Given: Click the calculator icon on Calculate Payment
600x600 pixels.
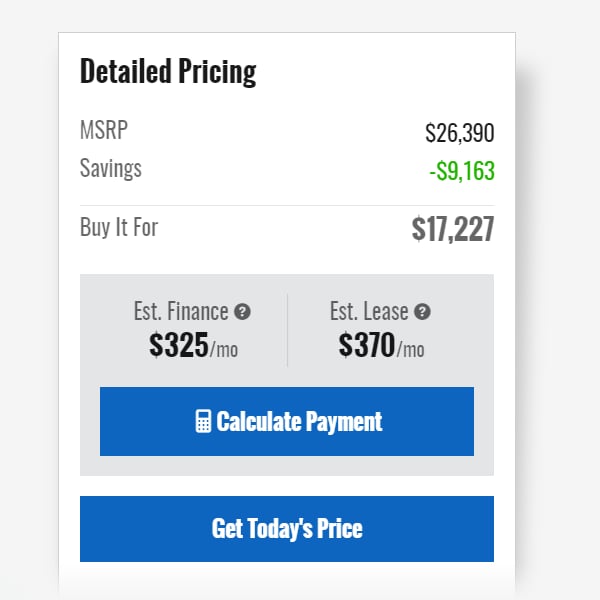Looking at the screenshot, I should coord(203,421).
